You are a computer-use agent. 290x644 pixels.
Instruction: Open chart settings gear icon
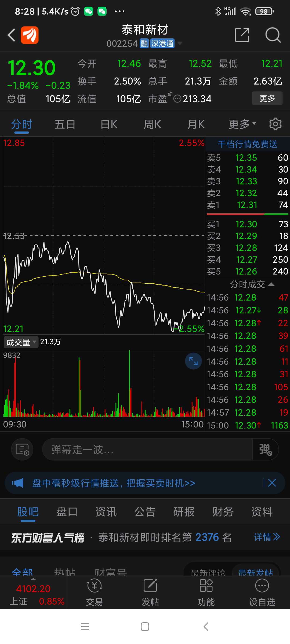click(275, 124)
